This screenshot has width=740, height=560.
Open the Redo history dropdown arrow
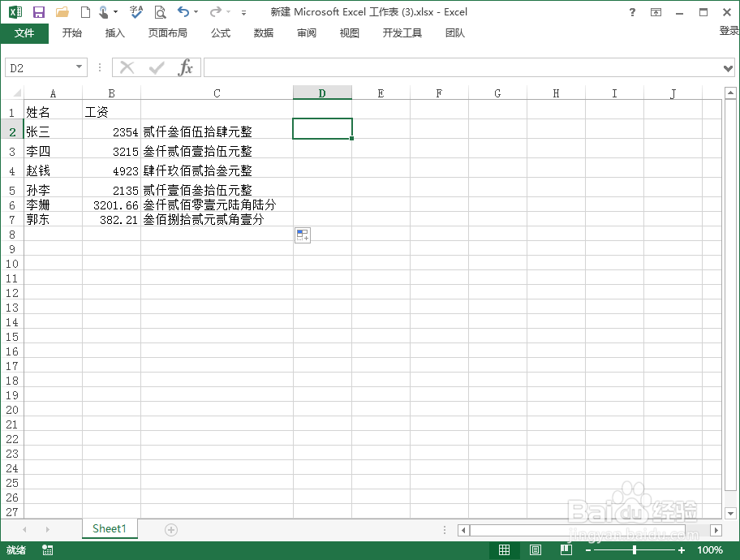(229, 12)
